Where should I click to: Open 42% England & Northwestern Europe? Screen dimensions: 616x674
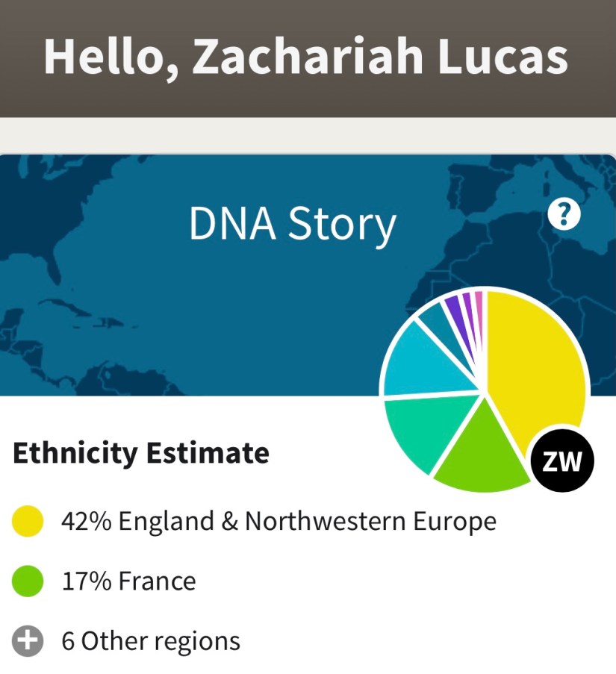coord(279,521)
